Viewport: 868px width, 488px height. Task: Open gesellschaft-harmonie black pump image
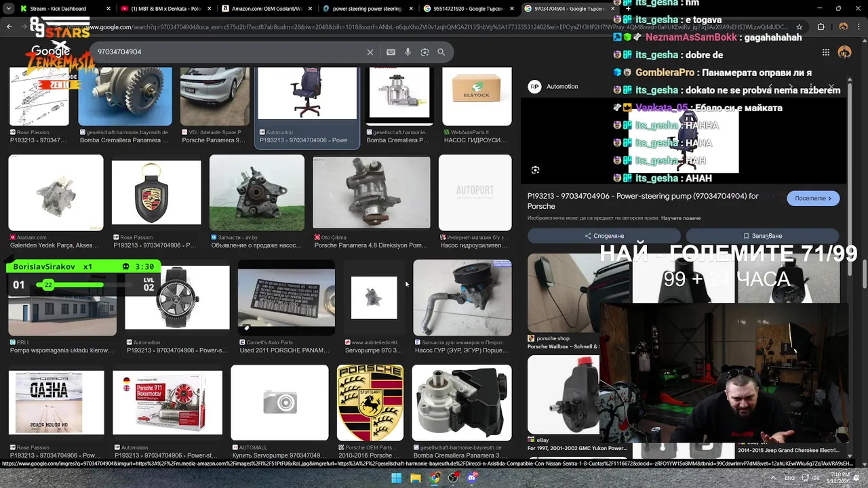tap(462, 403)
